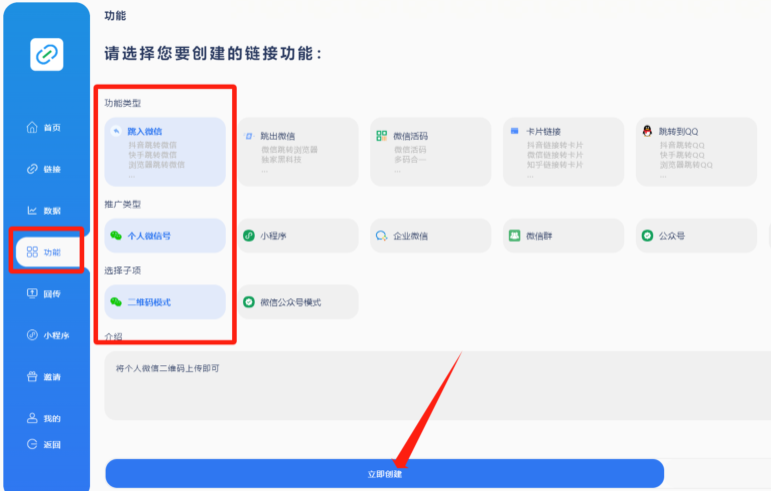Choose 微信群 promotion type
Image resolution: width=771 pixels, height=491 pixels.
[x=563, y=235]
